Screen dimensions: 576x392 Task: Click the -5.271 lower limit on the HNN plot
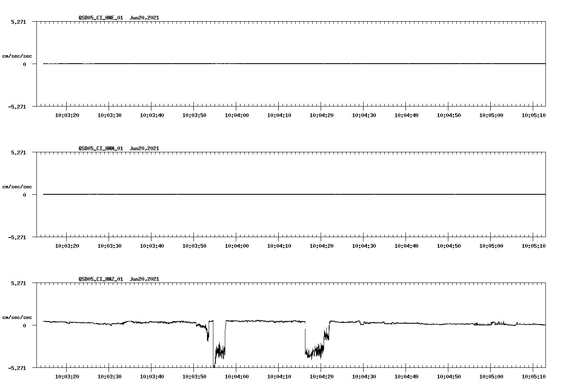(x=17, y=238)
